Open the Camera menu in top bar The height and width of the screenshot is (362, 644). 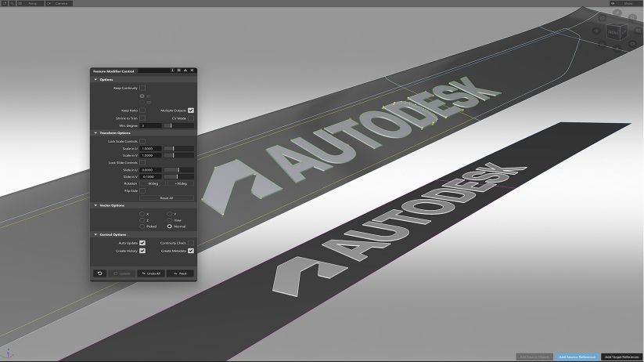(x=61, y=3)
